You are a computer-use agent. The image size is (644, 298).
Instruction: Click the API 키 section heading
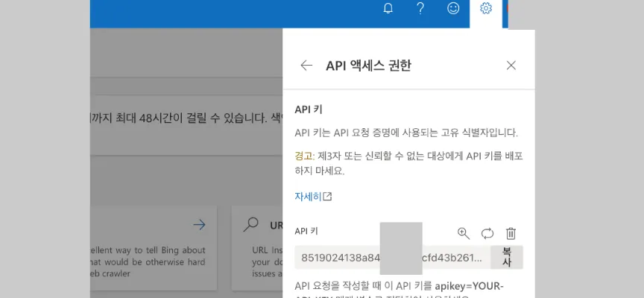click(309, 110)
